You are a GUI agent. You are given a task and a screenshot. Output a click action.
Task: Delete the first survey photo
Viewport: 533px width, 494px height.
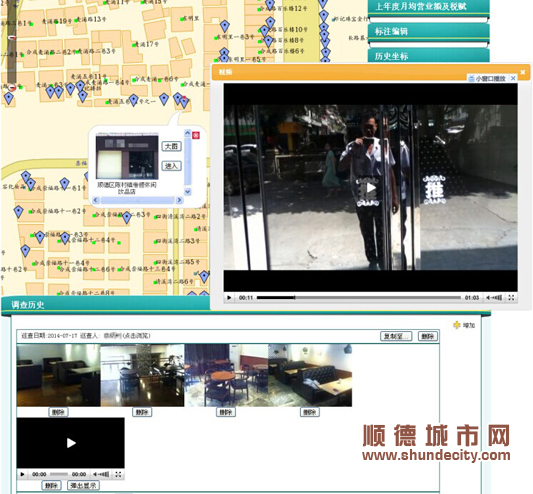click(58, 412)
